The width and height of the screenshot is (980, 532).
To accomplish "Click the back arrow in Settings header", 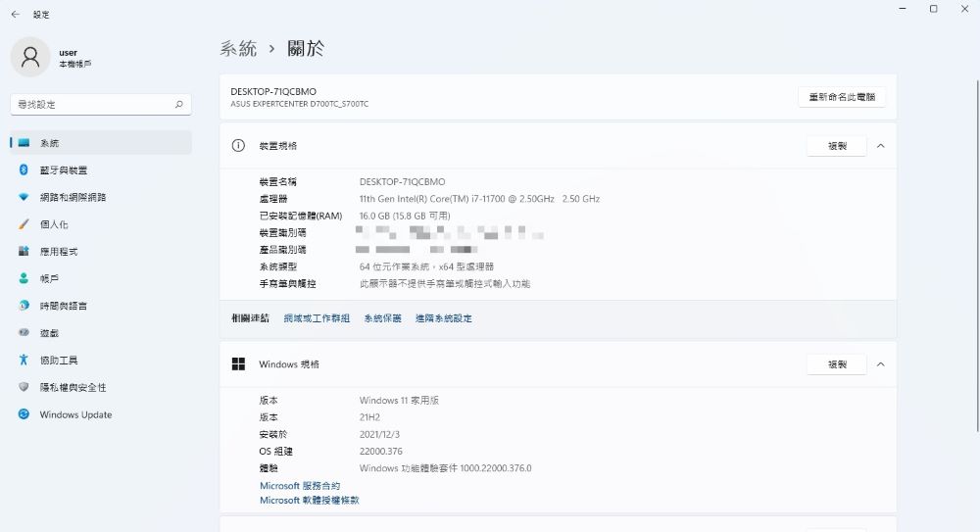I will tap(15, 15).
